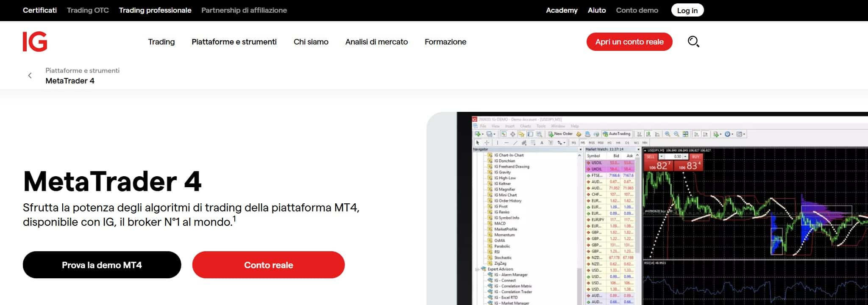Open MT4 Tools menu

[x=541, y=126]
